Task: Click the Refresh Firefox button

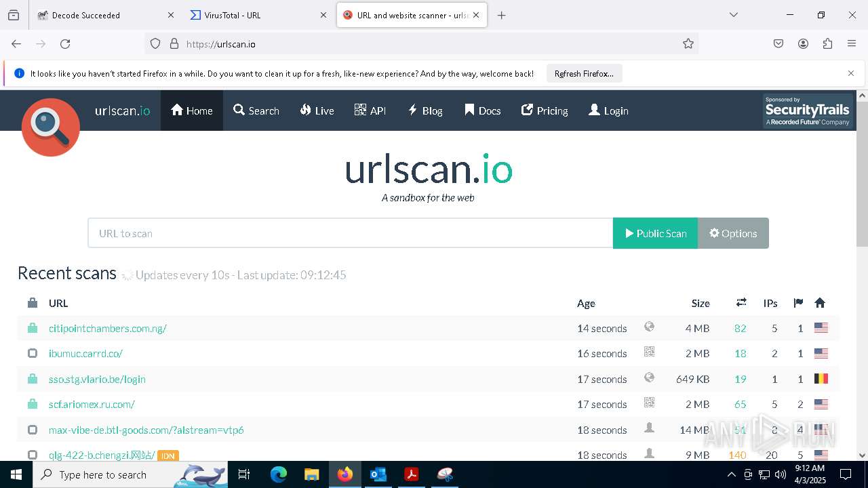Action: click(584, 74)
